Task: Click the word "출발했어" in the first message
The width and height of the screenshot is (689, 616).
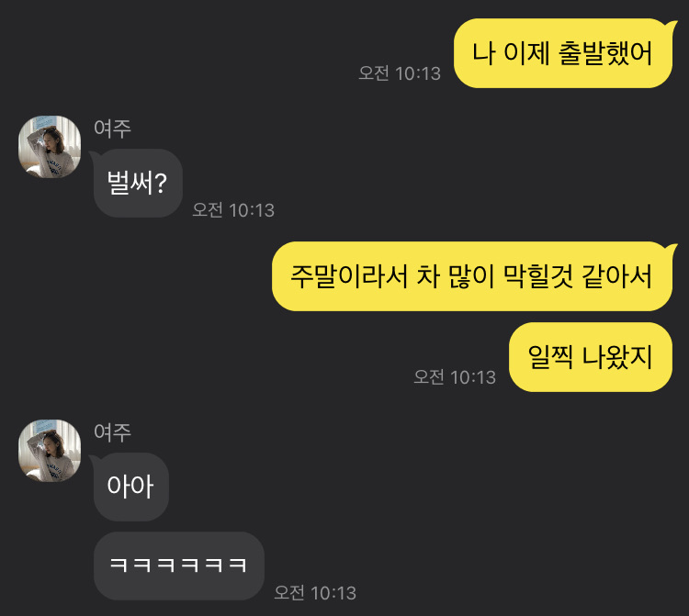Action: pos(605,53)
